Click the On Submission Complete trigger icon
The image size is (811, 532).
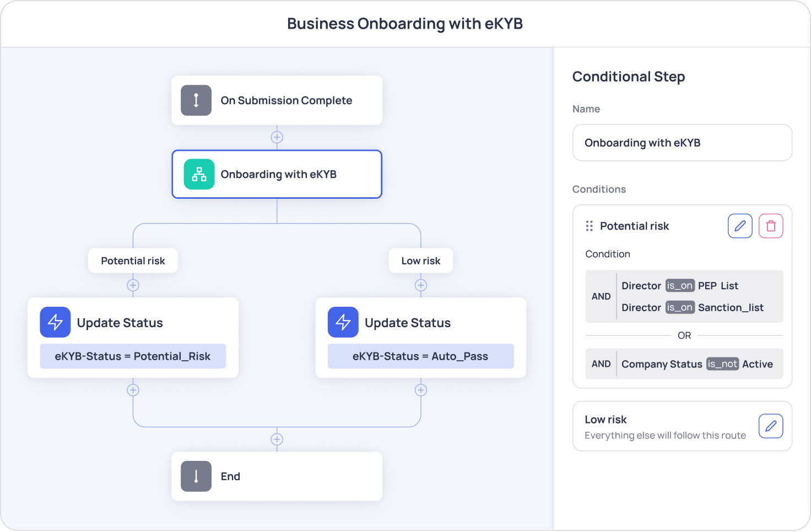(x=196, y=100)
